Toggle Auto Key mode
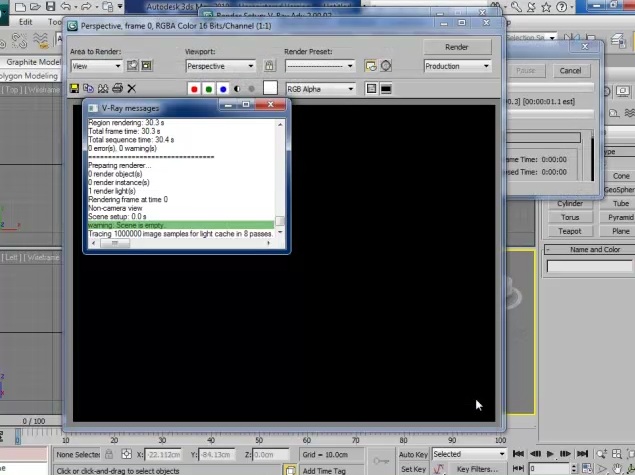635x475 pixels. point(413,454)
